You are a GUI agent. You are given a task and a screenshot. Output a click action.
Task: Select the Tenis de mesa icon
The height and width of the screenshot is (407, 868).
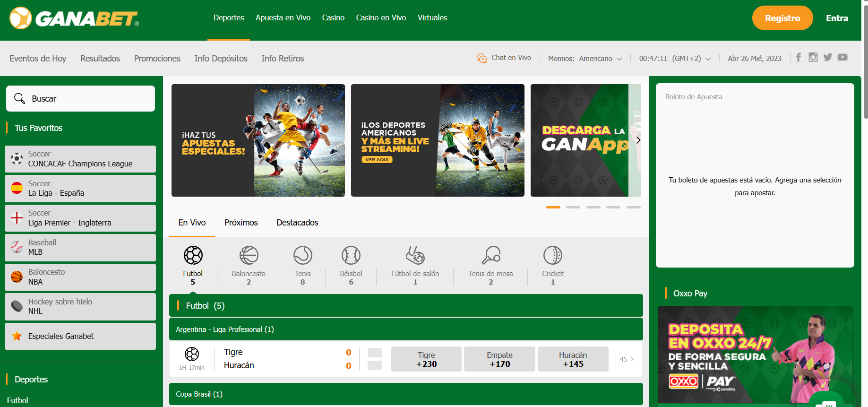pos(491,255)
